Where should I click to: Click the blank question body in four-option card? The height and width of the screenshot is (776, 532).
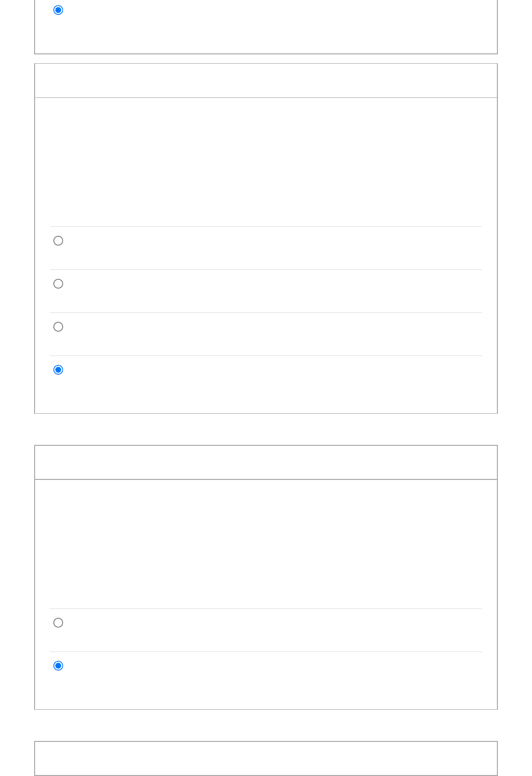(x=266, y=162)
